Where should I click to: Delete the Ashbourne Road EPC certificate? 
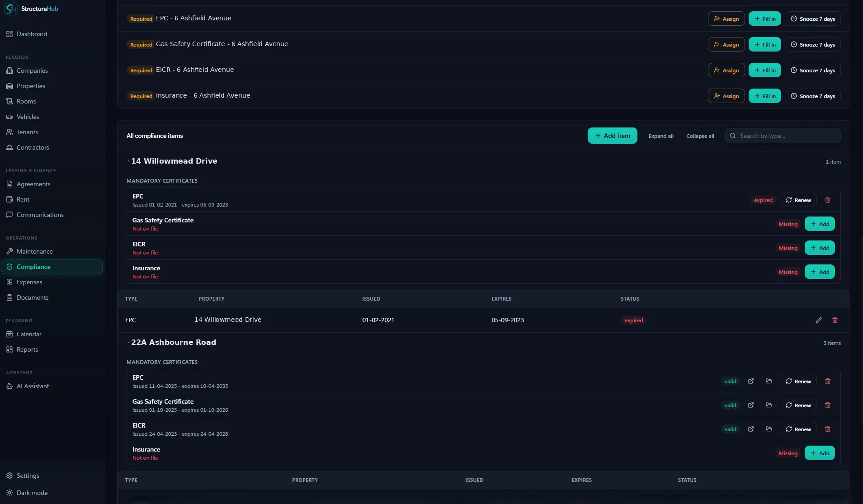click(828, 381)
